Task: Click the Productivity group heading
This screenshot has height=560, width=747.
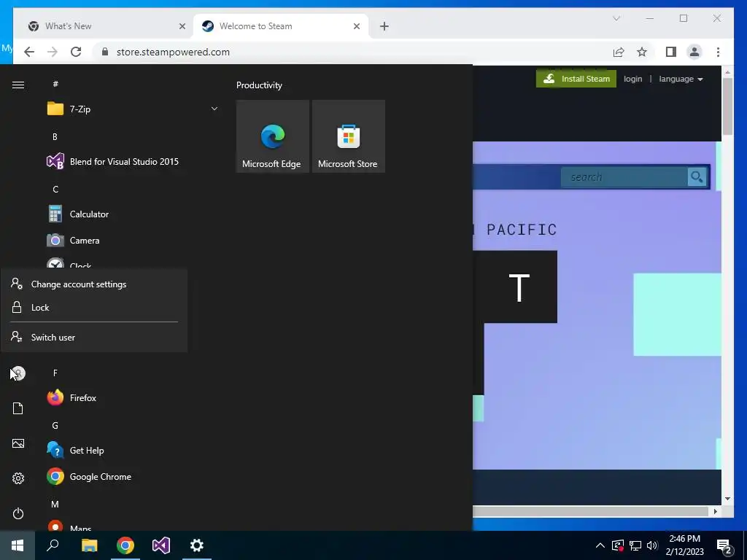Action: [259, 85]
